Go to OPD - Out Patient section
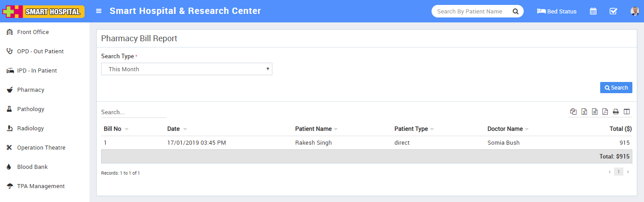 click(40, 52)
